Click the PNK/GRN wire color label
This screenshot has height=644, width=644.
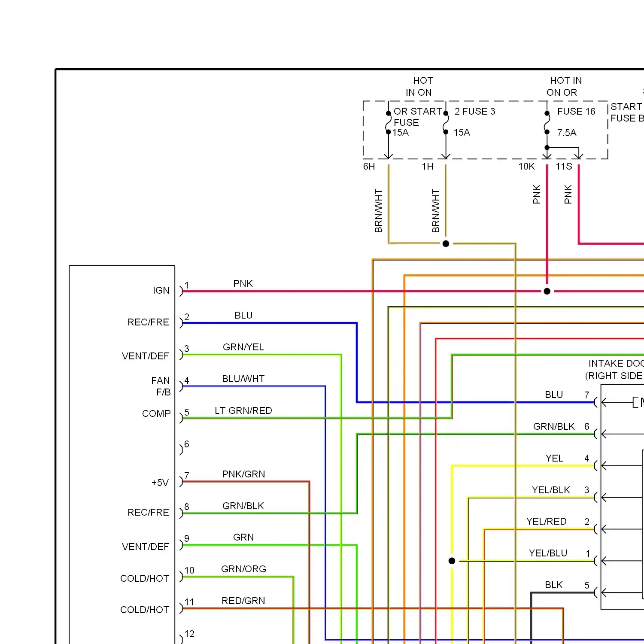[x=243, y=474]
